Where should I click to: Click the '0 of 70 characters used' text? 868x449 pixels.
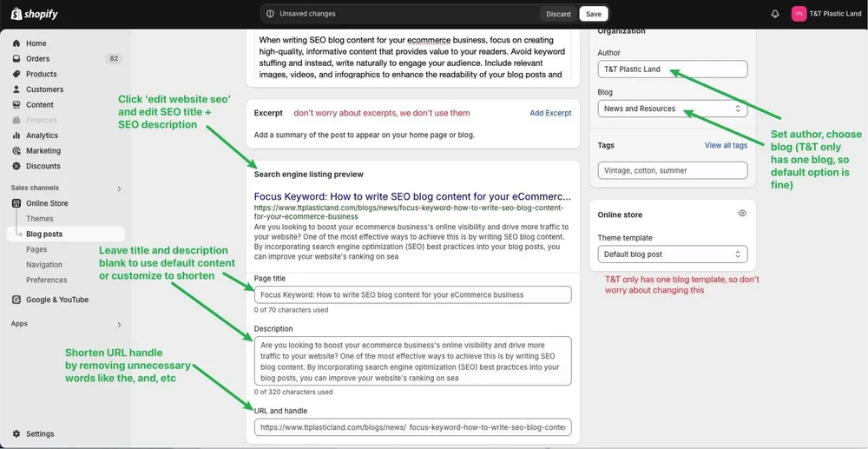tap(291, 310)
